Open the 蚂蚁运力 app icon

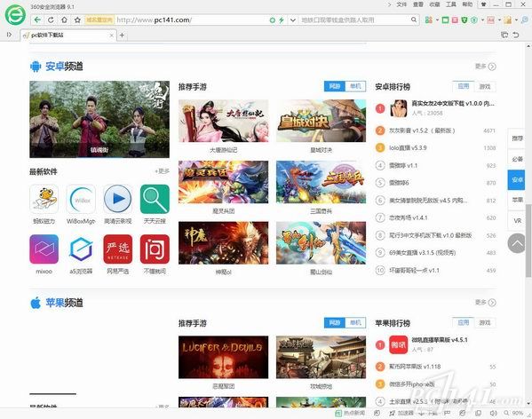pos(44,199)
